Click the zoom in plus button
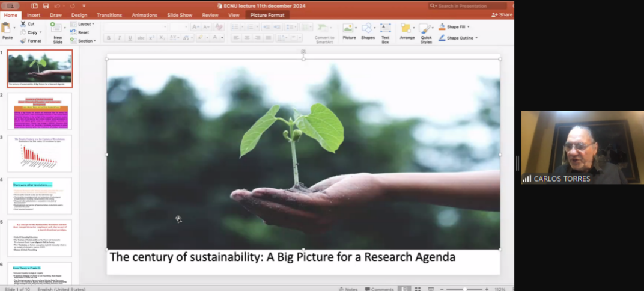 click(x=487, y=289)
